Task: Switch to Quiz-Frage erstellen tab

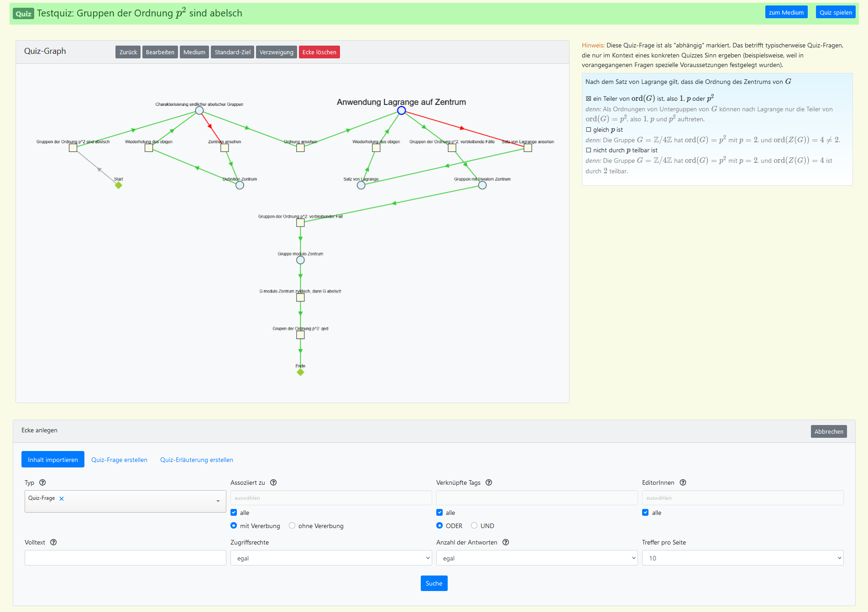Action: pos(119,460)
